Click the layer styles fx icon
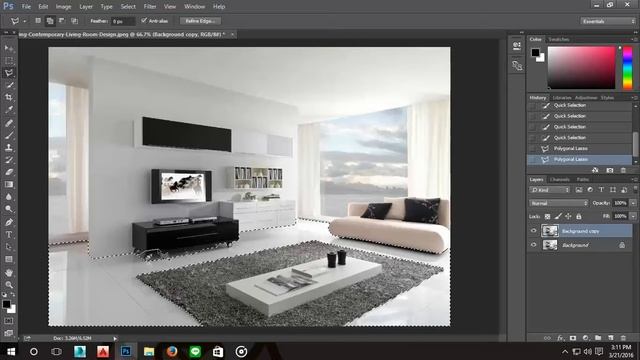Image resolution: width=640 pixels, height=360 pixels. (x=560, y=338)
